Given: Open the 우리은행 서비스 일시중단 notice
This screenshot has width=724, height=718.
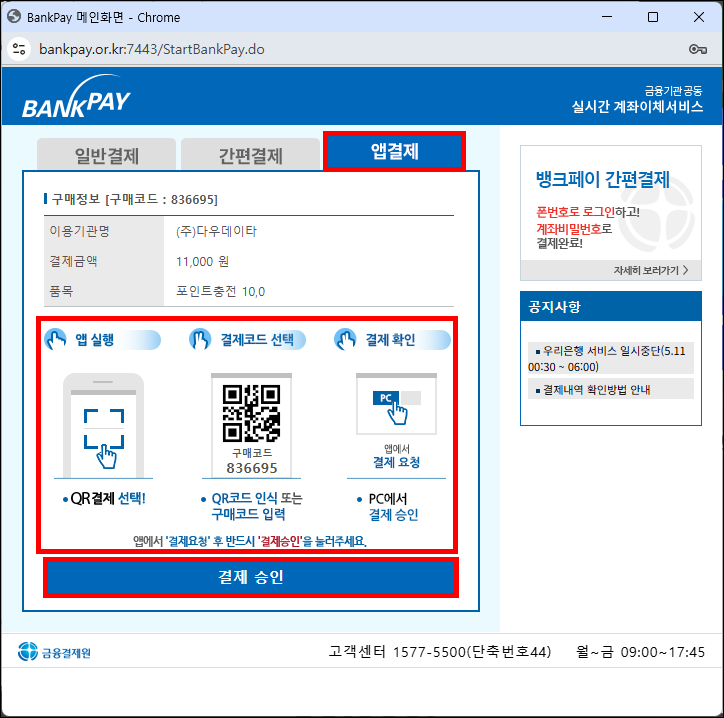Looking at the screenshot, I should (x=610, y=358).
